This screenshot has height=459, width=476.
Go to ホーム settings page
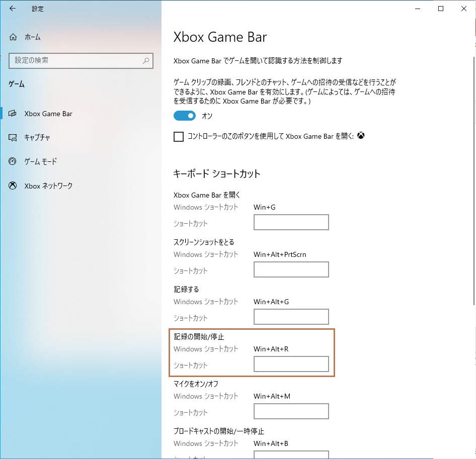[33, 37]
